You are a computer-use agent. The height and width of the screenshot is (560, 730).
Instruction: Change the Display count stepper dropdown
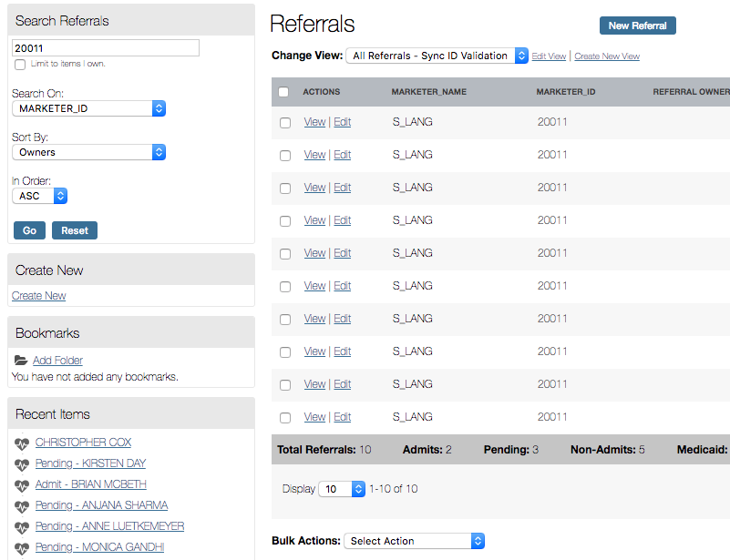pos(342,489)
